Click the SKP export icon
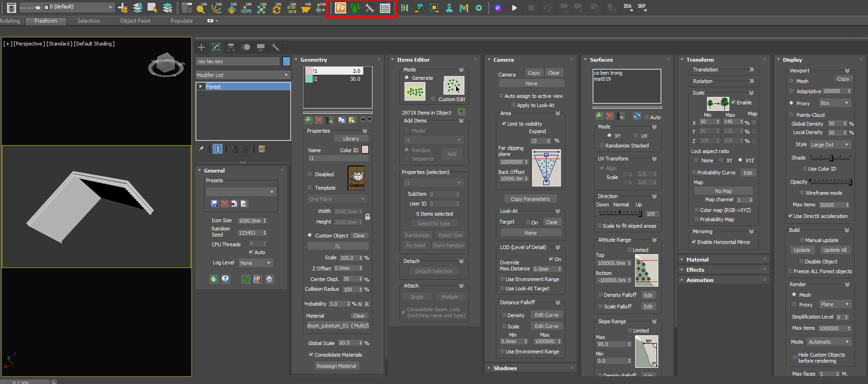Viewport: 868px width, 384px height. click(x=642, y=7)
